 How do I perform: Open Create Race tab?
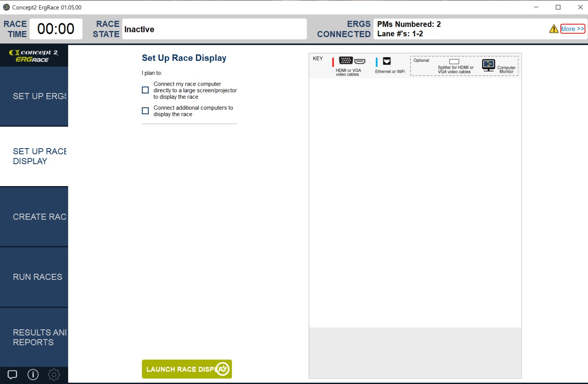(34, 217)
